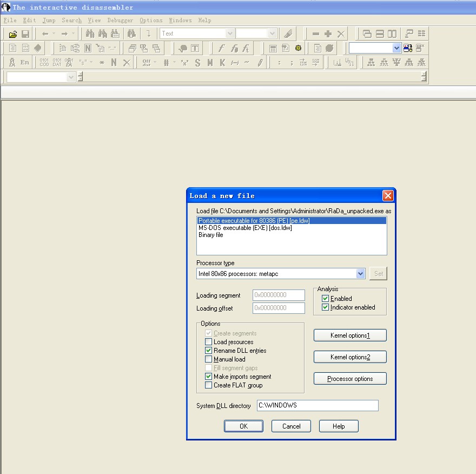Click the K stack variable toolbar icon
This screenshot has width=476, height=474.
point(222,63)
